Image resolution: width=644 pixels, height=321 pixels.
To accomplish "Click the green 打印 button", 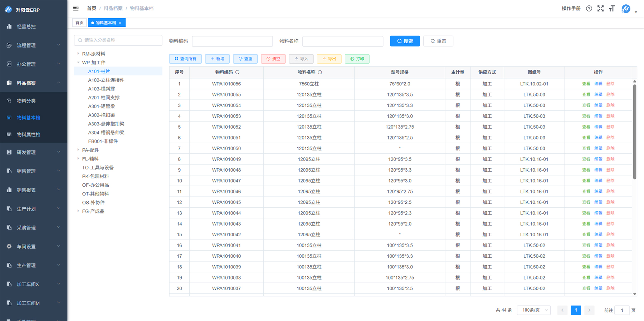I will point(357,59).
